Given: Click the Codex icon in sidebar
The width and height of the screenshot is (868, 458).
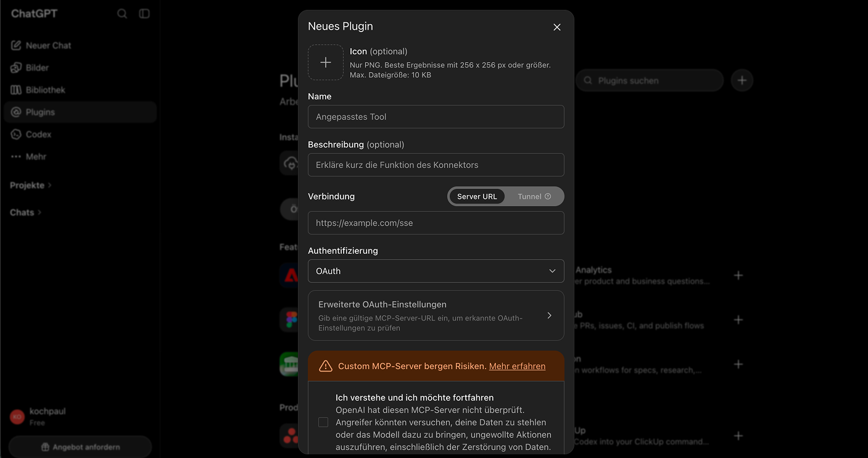Looking at the screenshot, I should tap(16, 135).
